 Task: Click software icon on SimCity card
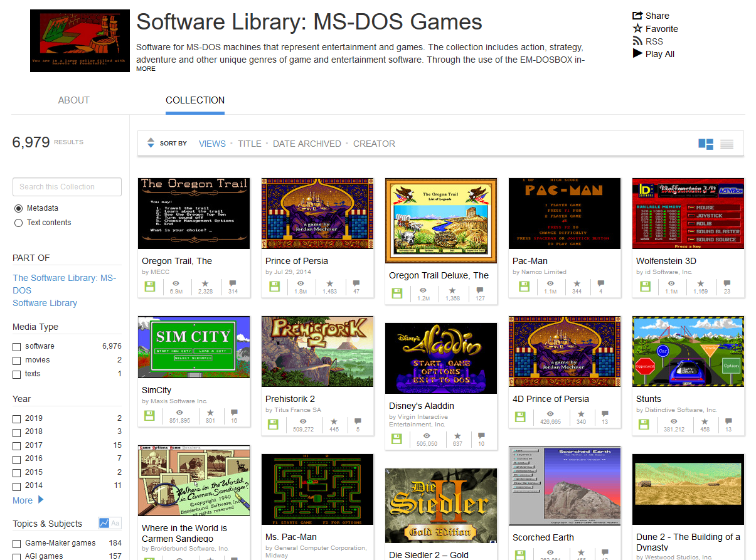click(x=149, y=416)
